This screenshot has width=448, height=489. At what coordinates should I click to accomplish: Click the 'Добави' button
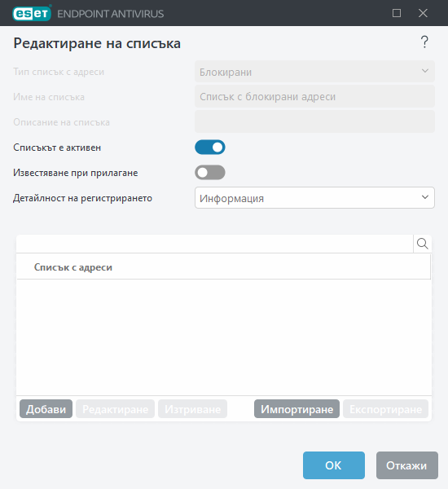coord(46,409)
